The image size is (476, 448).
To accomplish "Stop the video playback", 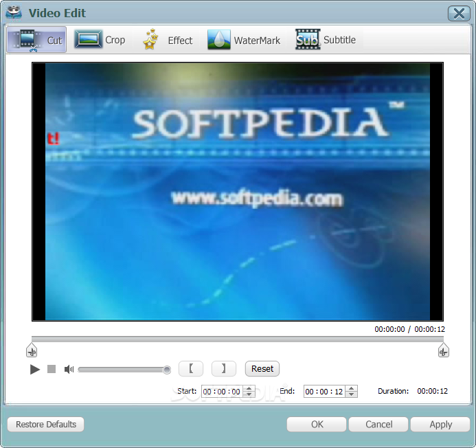I will click(x=52, y=369).
